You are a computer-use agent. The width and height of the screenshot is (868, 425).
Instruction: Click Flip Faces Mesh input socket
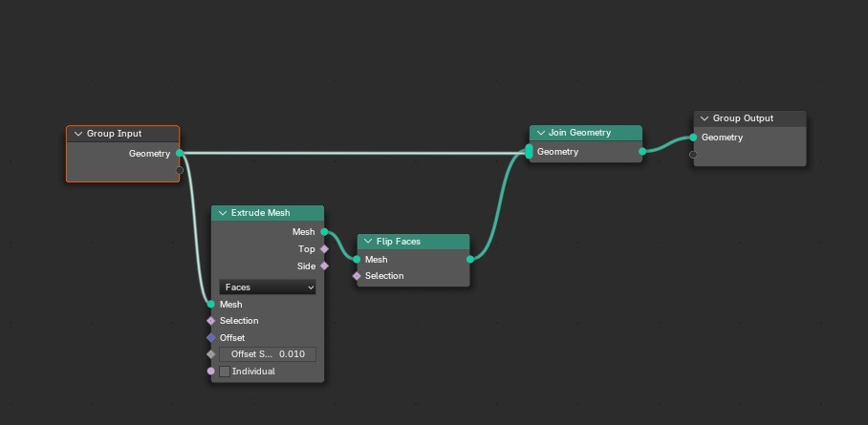pyautogui.click(x=358, y=260)
